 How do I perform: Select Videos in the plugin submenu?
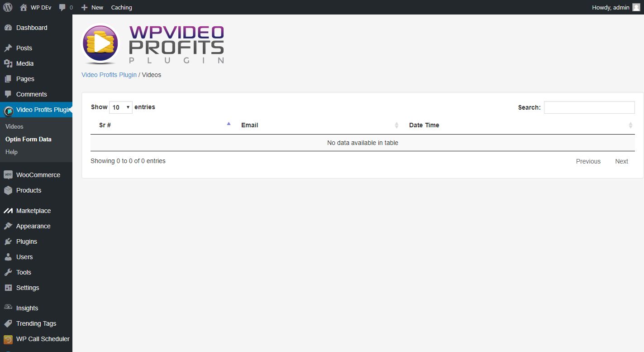pyautogui.click(x=14, y=126)
